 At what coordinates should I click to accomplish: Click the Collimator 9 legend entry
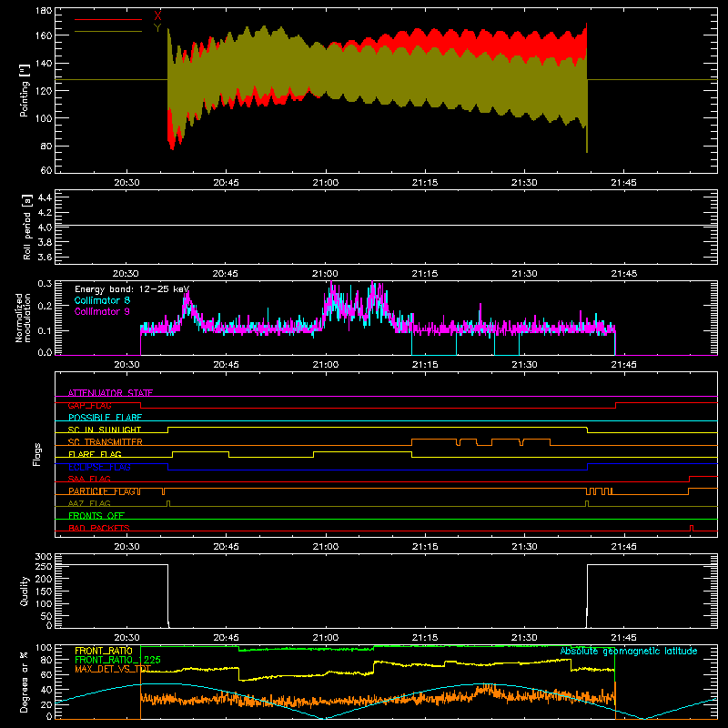click(x=102, y=311)
